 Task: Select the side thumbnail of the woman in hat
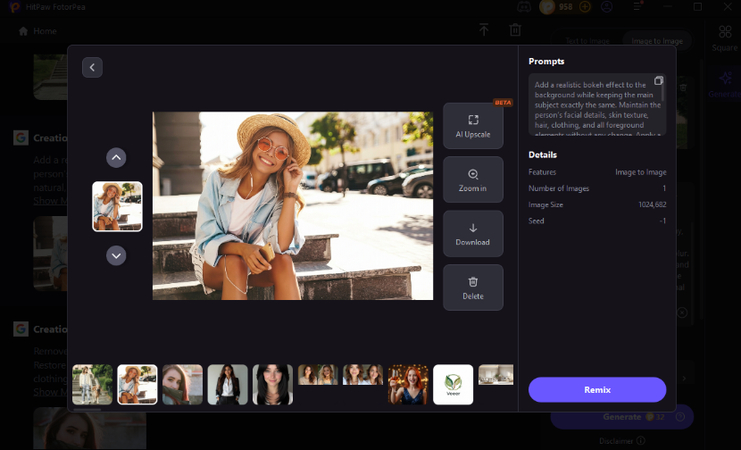click(x=117, y=207)
